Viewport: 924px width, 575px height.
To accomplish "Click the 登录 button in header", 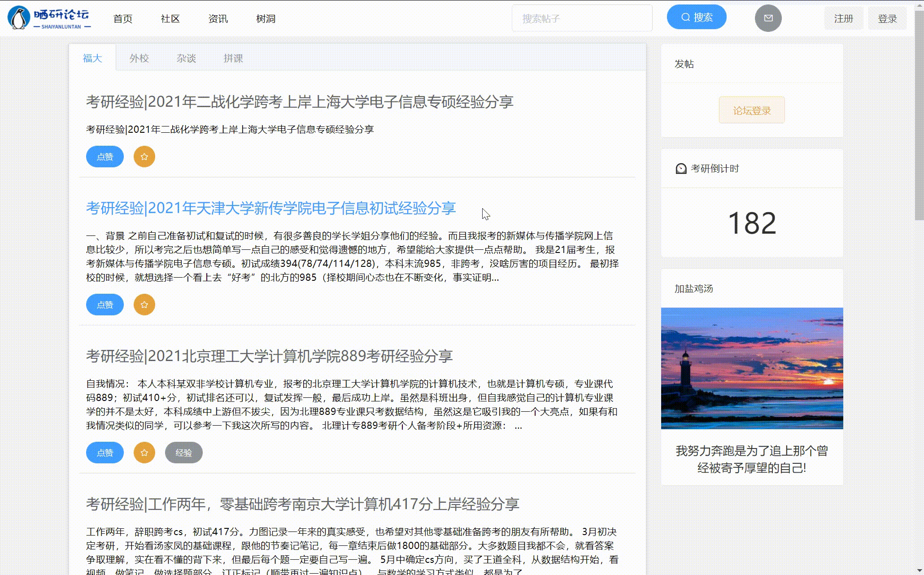I will pos(887,18).
